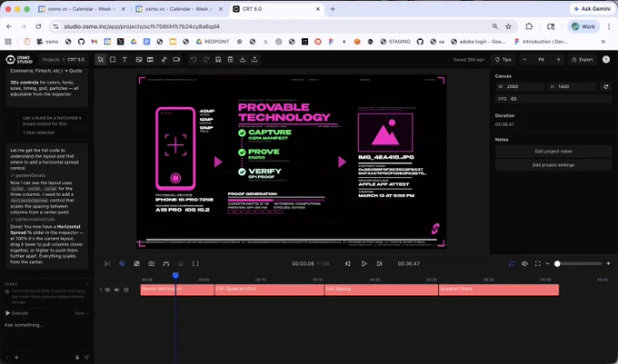Play the timeline preview
The image size is (618, 364).
click(364, 263)
